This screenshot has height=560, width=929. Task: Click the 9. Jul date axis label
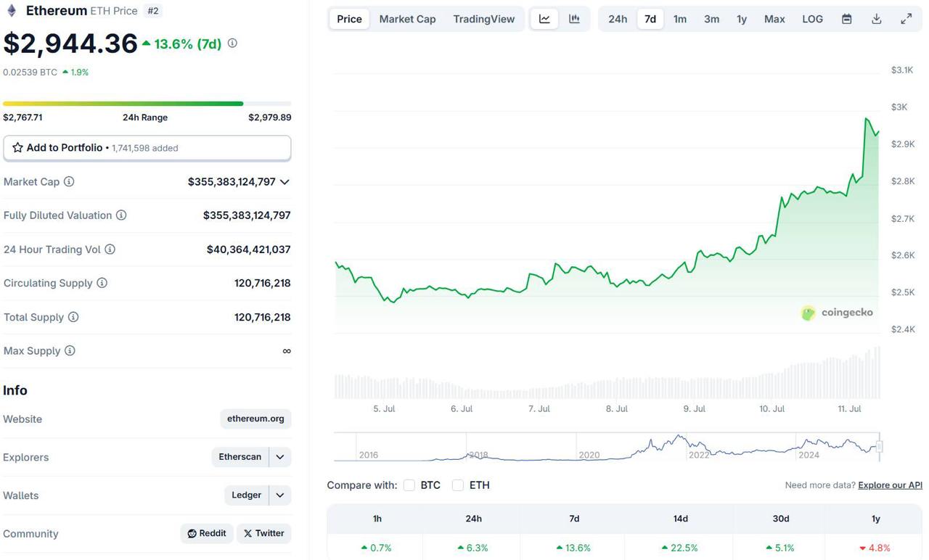coord(695,409)
